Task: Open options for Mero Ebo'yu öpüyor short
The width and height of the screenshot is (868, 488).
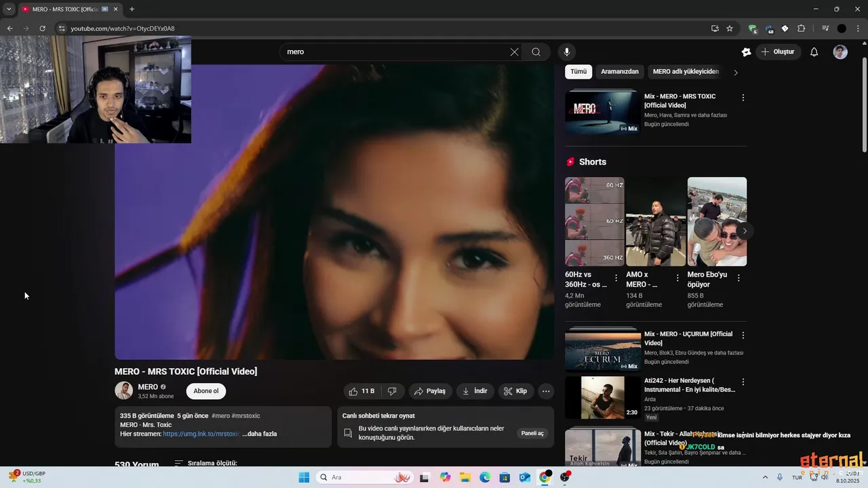Action: (738, 278)
